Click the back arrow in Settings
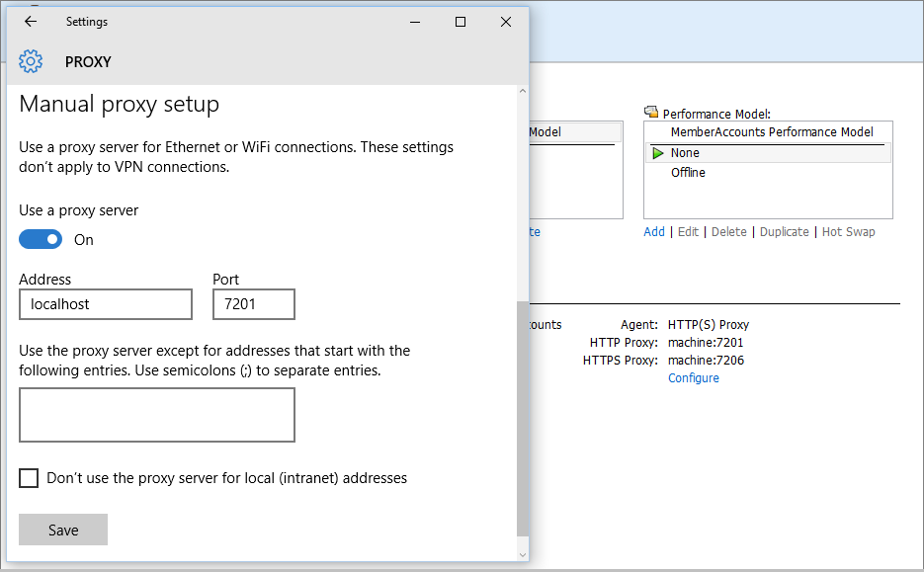Screen dimensions: 924x572 (31, 22)
